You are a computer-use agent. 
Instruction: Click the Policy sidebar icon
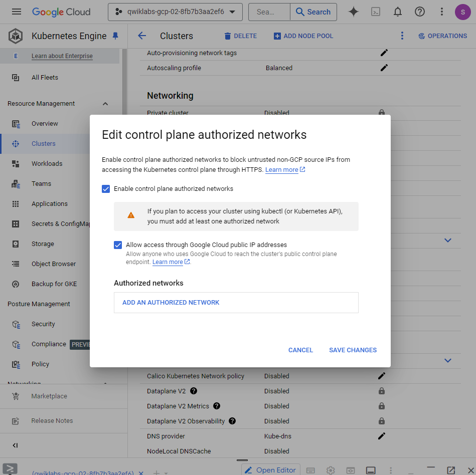coord(16,365)
